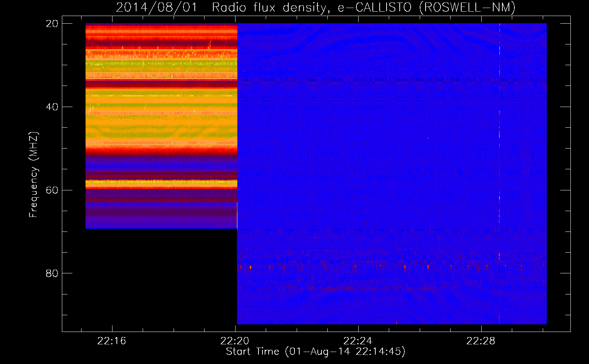Click the frequency tick label '40'
This screenshot has height=364, width=589.
[x=52, y=107]
